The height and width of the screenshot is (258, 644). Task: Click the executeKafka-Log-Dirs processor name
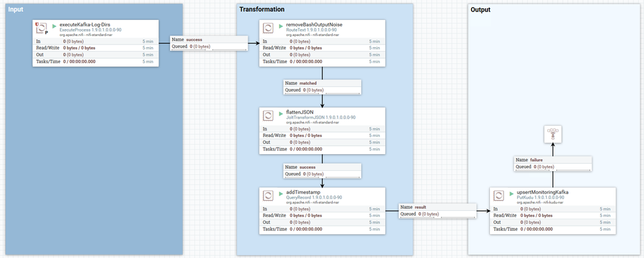click(x=84, y=25)
